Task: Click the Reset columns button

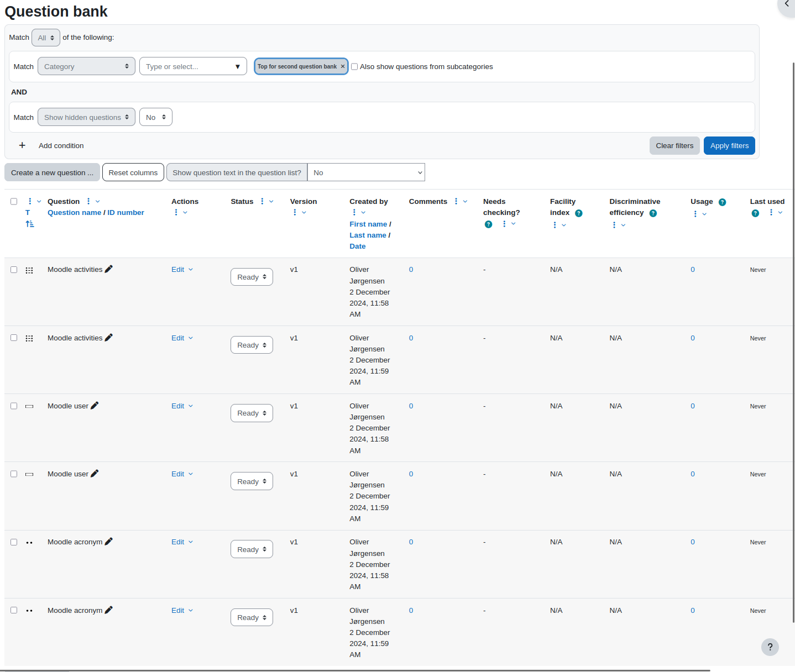Action: (x=133, y=172)
